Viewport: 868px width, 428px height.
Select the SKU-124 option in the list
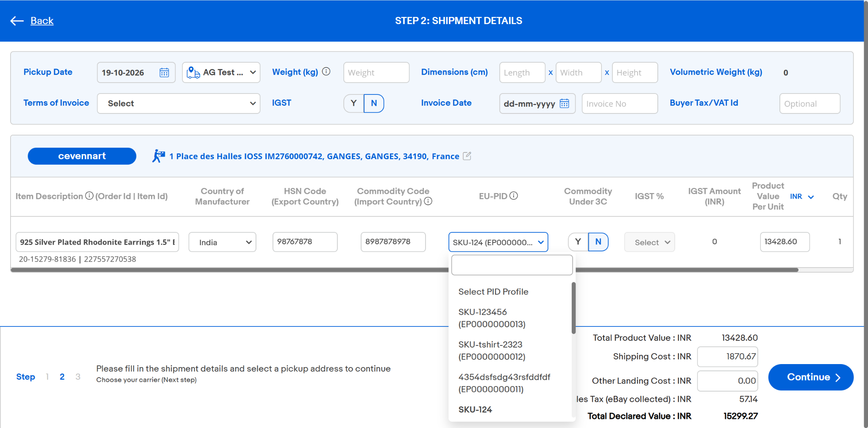475,409
